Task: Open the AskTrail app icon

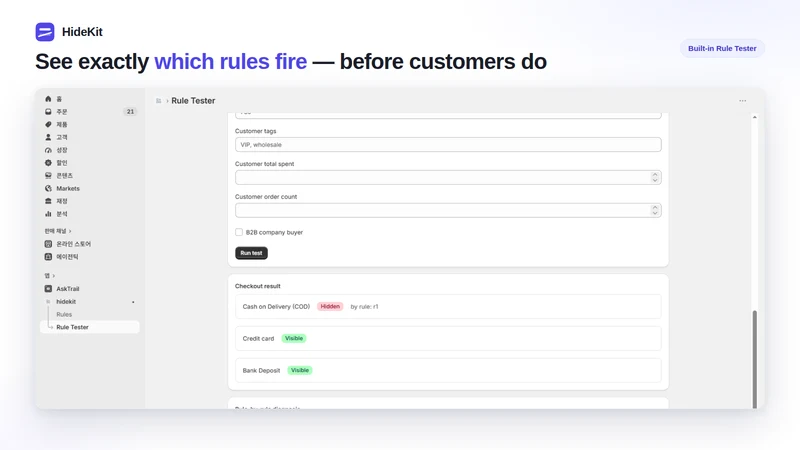Action: coord(48,289)
